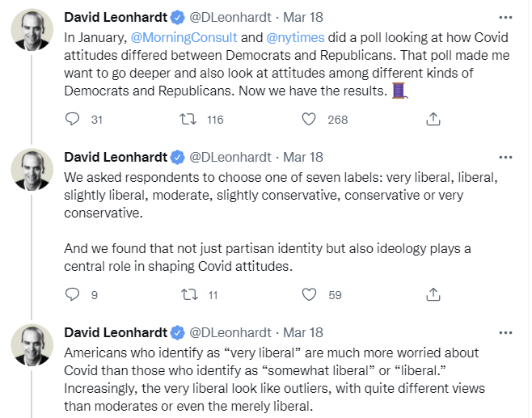Retweet the first tweet with 116 retweets
532x418 pixels.
(x=188, y=119)
